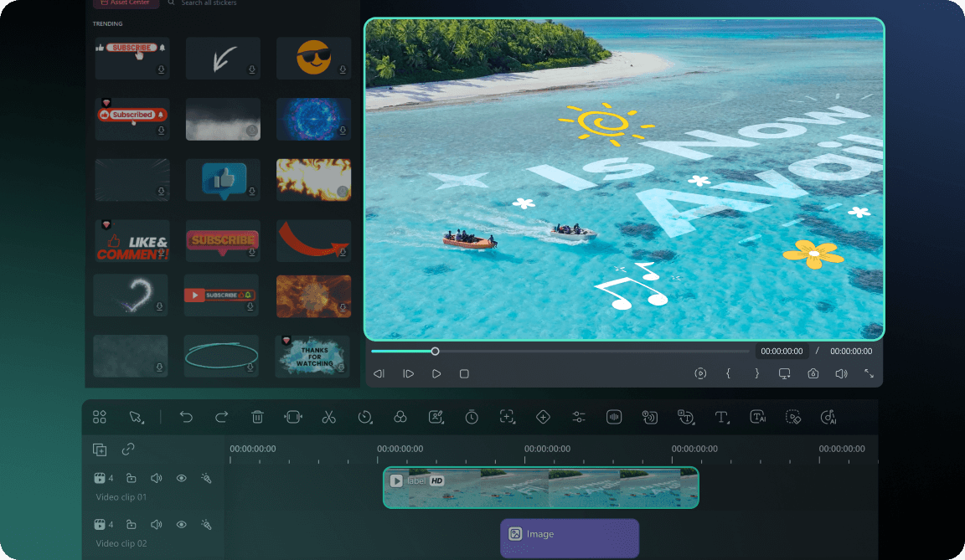The width and height of the screenshot is (965, 560).
Task: Open the adjustment sliders icon
Action: coord(579,418)
